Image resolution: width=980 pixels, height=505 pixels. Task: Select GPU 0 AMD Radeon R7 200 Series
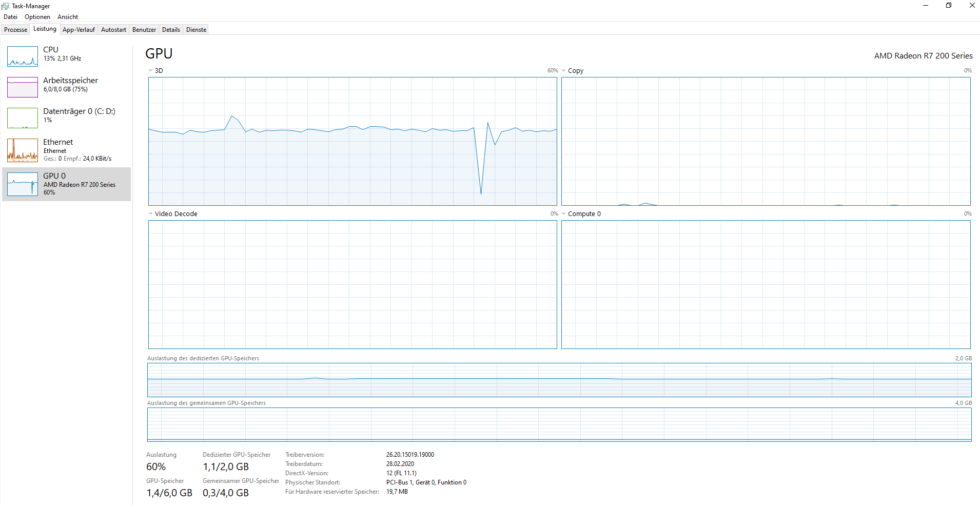point(67,184)
